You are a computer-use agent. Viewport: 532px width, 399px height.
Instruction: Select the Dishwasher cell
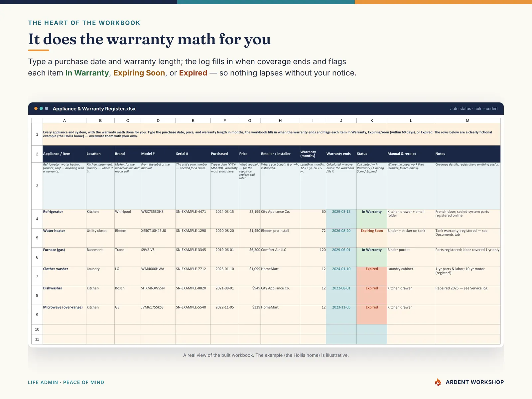tap(65, 296)
